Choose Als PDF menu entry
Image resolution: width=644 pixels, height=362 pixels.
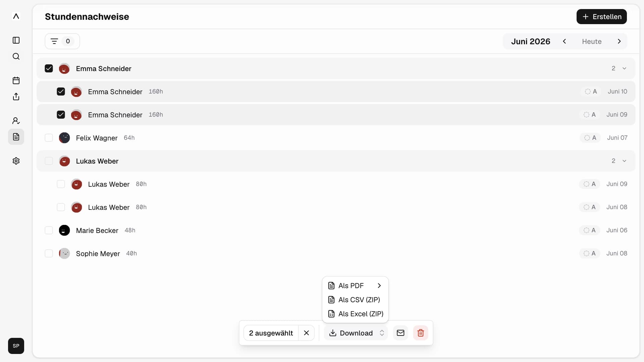click(355, 286)
